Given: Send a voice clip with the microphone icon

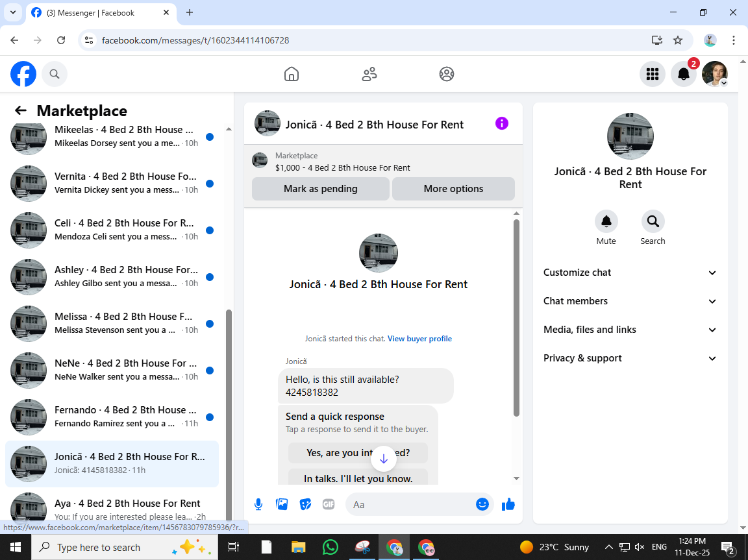Looking at the screenshot, I should (x=258, y=504).
